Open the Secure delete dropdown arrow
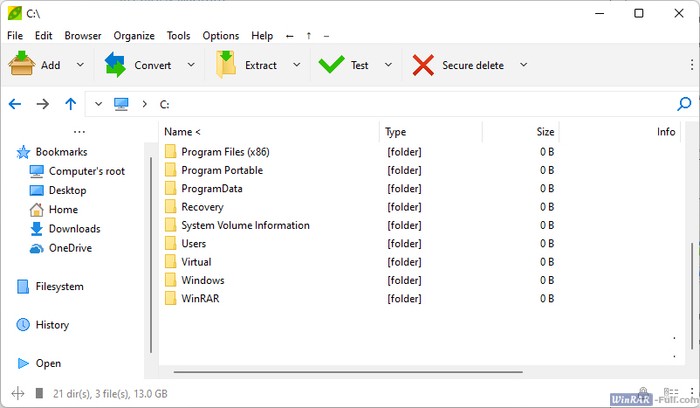This screenshot has width=700, height=408. [x=523, y=65]
